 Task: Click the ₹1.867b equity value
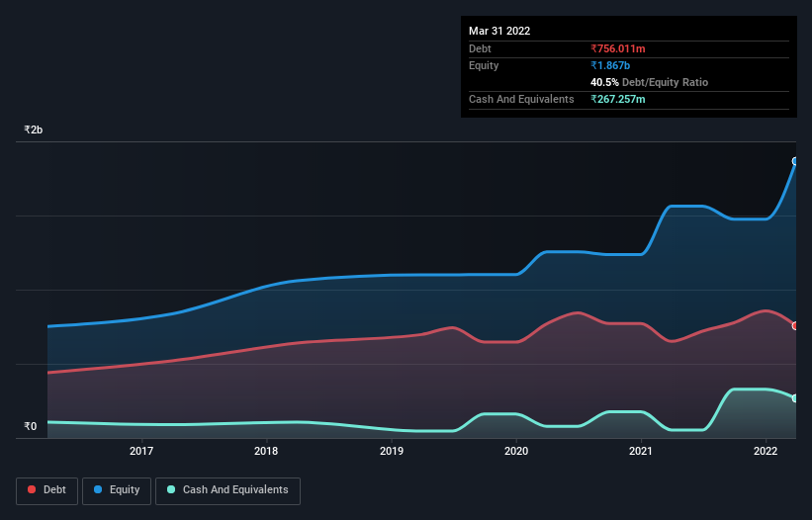click(x=610, y=65)
